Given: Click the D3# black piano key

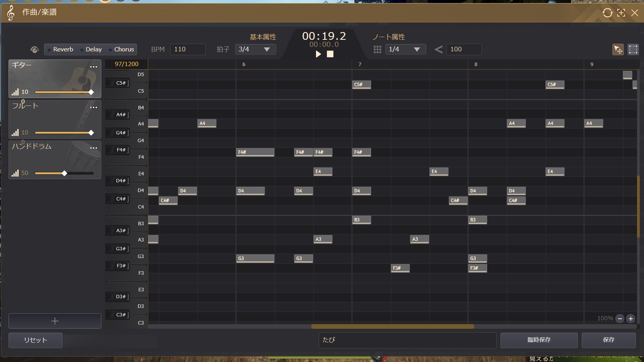Looking at the screenshot, I should coord(118,297).
